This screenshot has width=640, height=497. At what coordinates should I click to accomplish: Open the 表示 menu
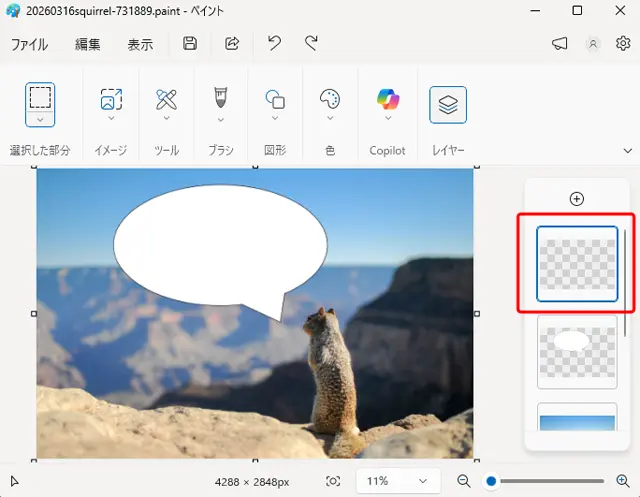coord(140,44)
